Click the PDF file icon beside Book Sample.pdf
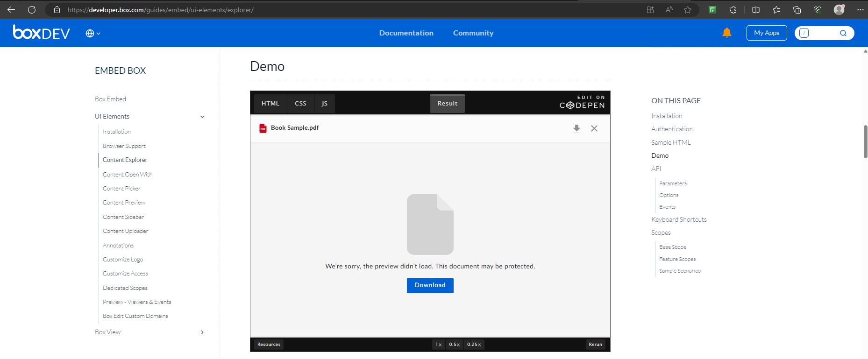868x359 pixels. pyautogui.click(x=263, y=128)
